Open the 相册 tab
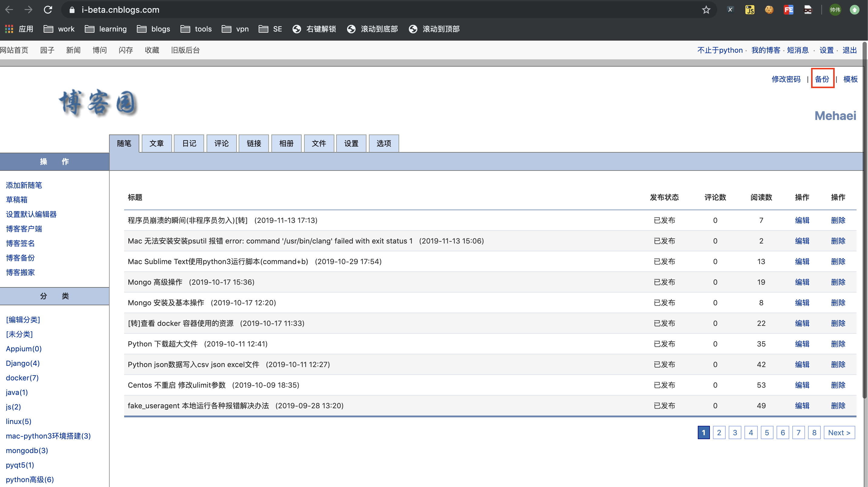This screenshot has width=868, height=487. point(286,144)
